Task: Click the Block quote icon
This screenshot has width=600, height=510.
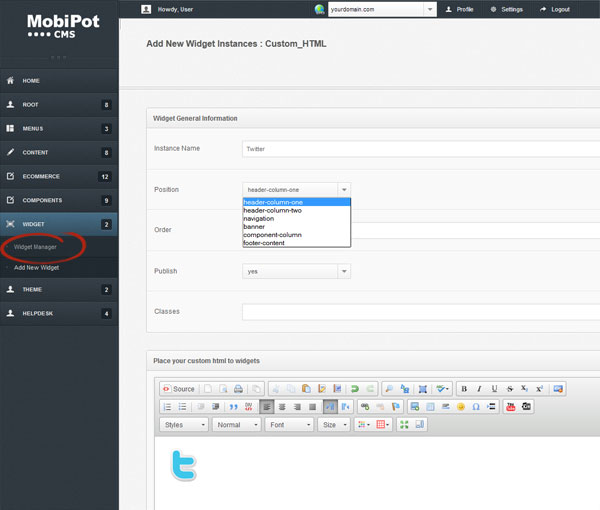Action: point(233,407)
